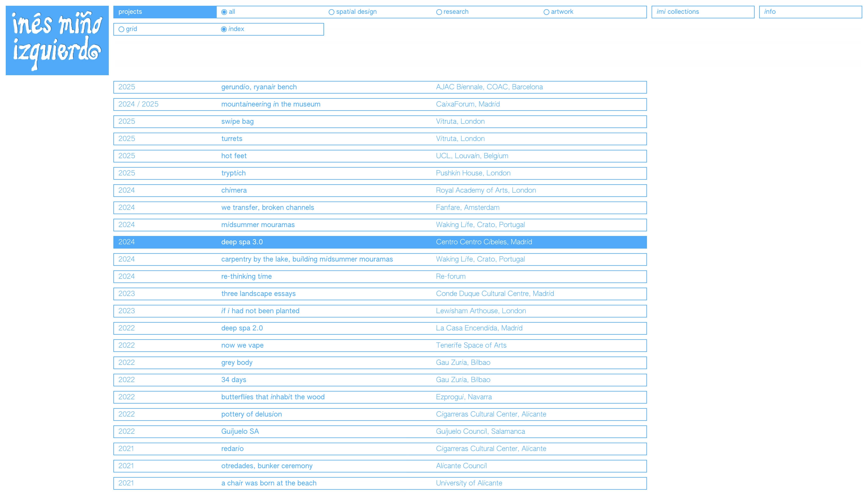Open highlighted 'deep spa 3.0' row
The width and height of the screenshot is (868, 492).
click(x=242, y=242)
